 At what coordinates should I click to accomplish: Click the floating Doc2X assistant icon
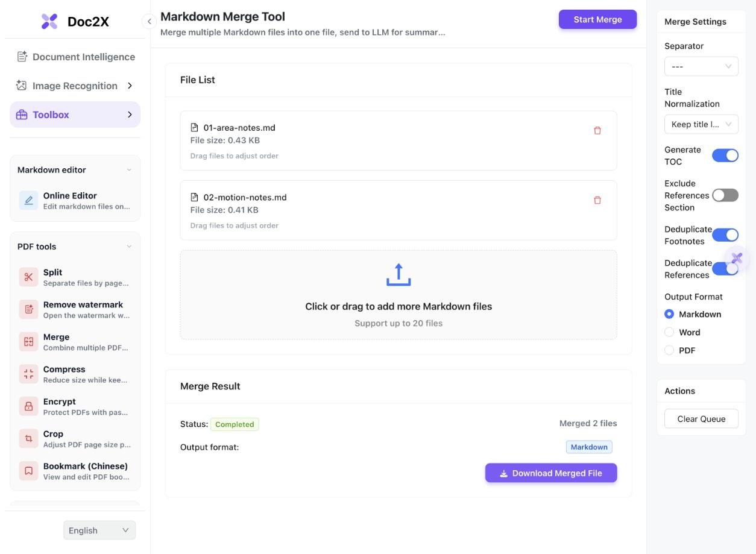pyautogui.click(x=737, y=259)
